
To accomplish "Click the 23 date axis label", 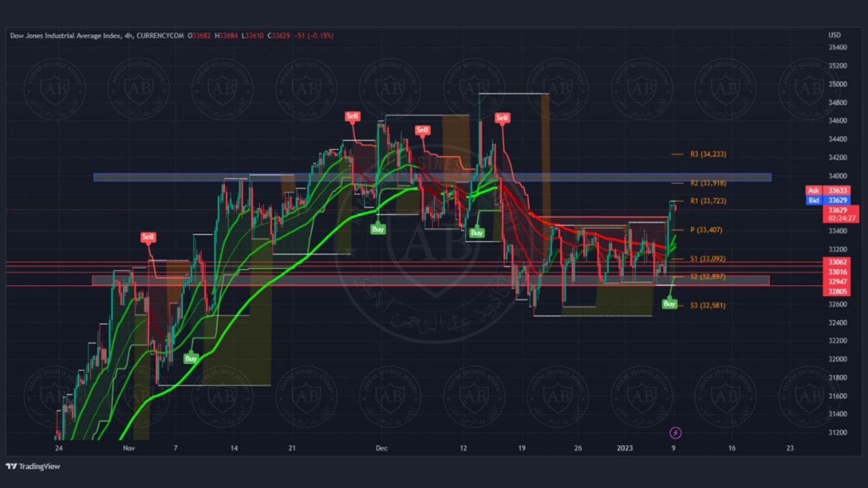I will tap(790, 448).
